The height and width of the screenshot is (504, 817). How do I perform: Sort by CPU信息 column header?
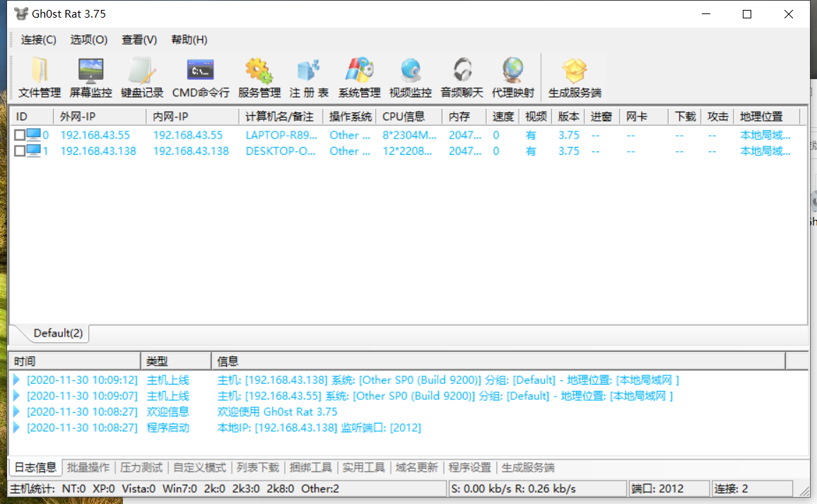[409, 117]
